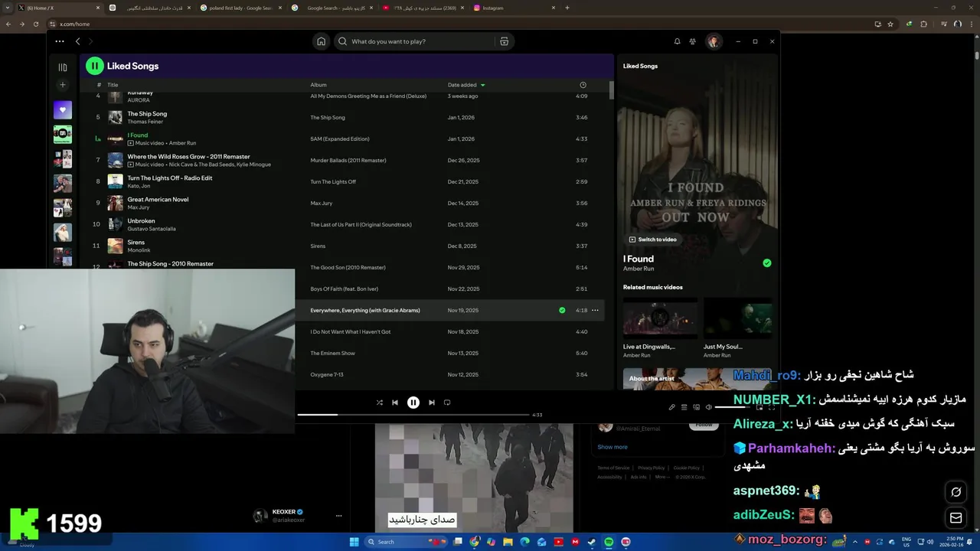Toggle shuffle in the player bar
Screen dimensions: 980x551
click(379, 403)
